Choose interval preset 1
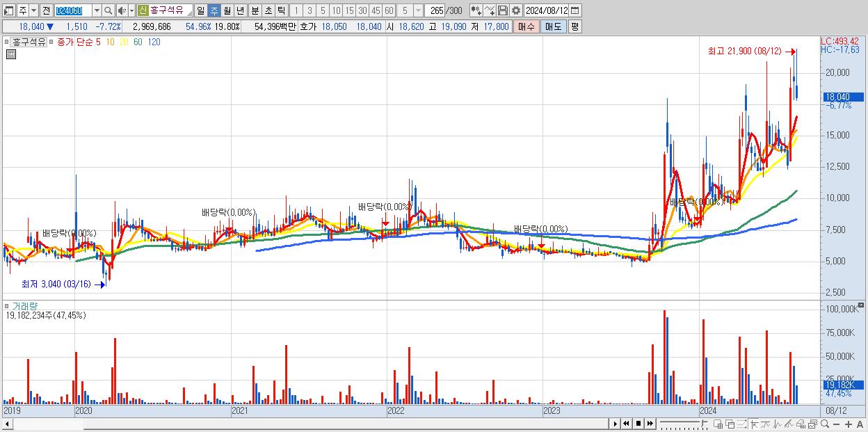 click(x=296, y=10)
